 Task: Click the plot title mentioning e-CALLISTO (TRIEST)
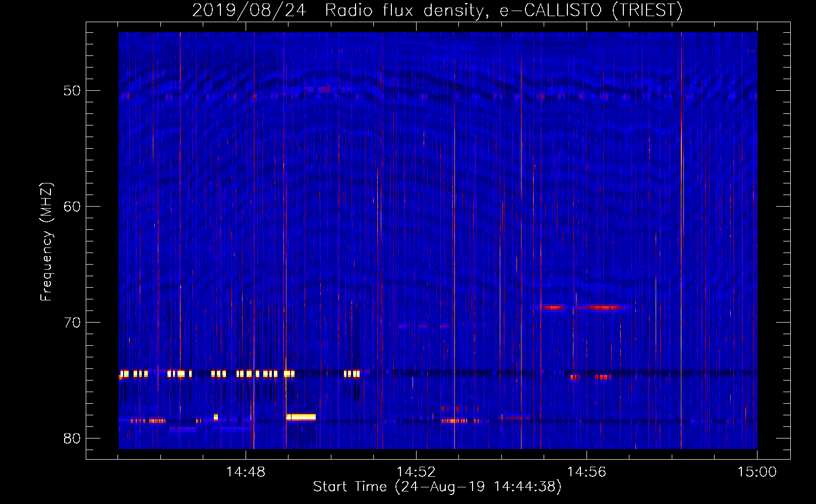437,10
